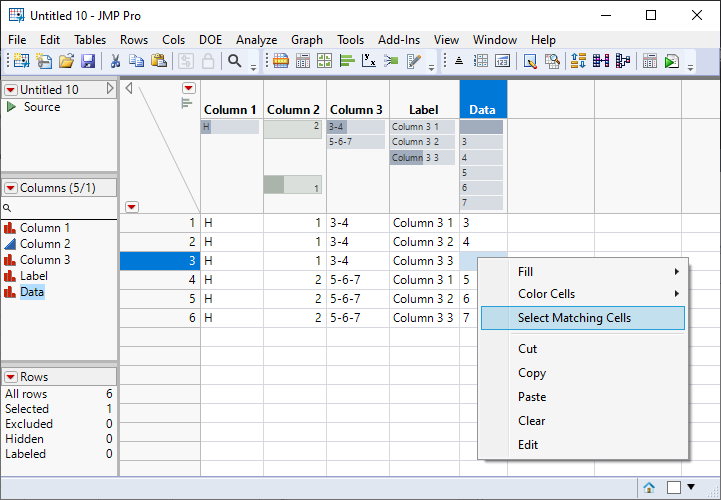
Task: Open a file using folder icon
Action: [x=66, y=61]
